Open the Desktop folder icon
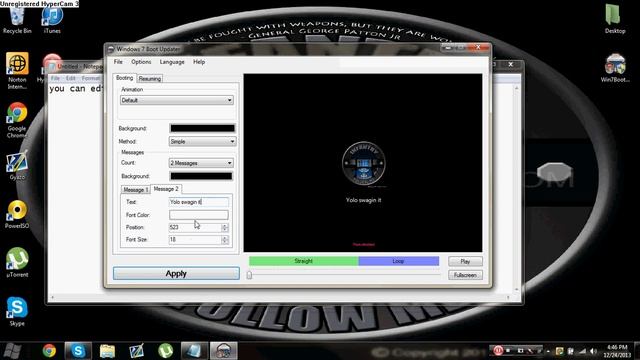The height and width of the screenshot is (360, 640). click(615, 19)
